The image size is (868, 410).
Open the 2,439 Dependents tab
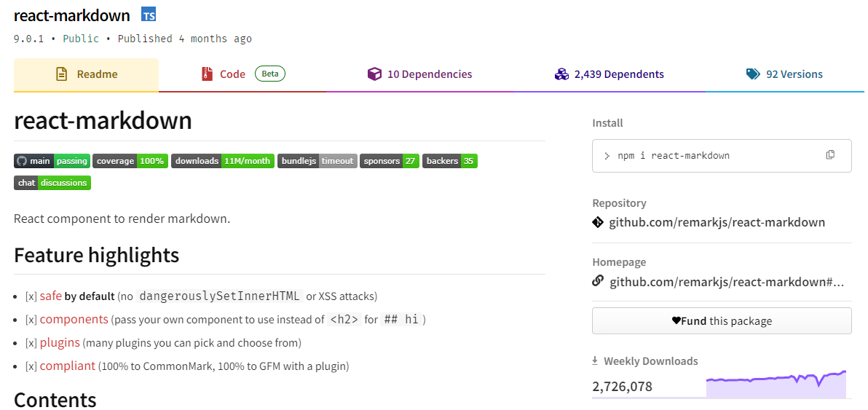(x=609, y=74)
